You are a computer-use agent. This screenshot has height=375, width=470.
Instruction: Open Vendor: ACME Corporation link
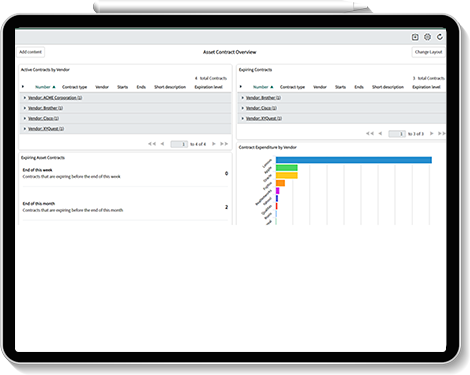(55, 98)
